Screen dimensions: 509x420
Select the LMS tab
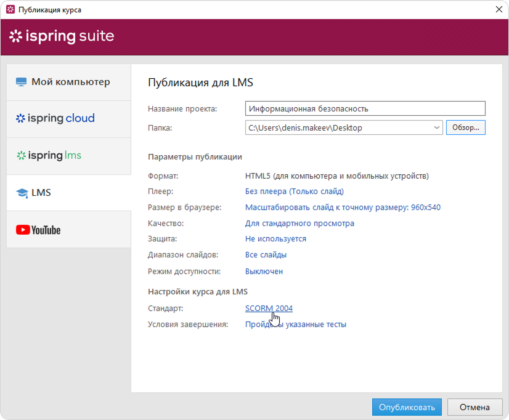coord(69,193)
